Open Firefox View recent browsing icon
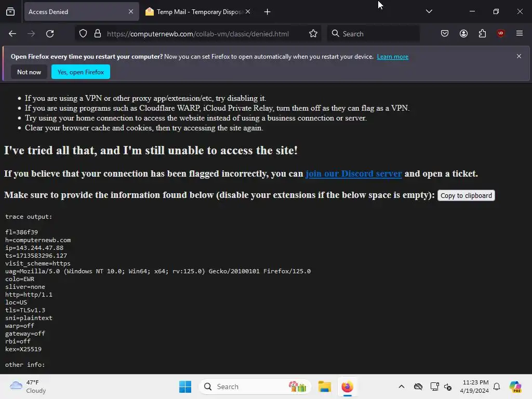This screenshot has height=399, width=532. click(x=10, y=11)
